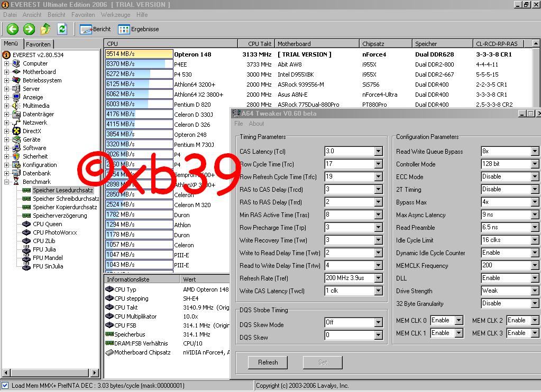The image size is (541, 392).
Task: Switch to the Favoriten tab
Action: [38, 44]
